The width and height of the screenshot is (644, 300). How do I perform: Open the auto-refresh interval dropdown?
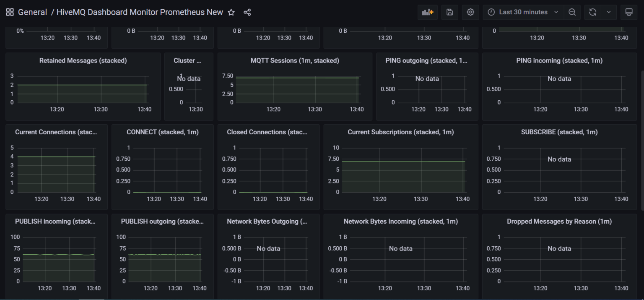point(608,12)
